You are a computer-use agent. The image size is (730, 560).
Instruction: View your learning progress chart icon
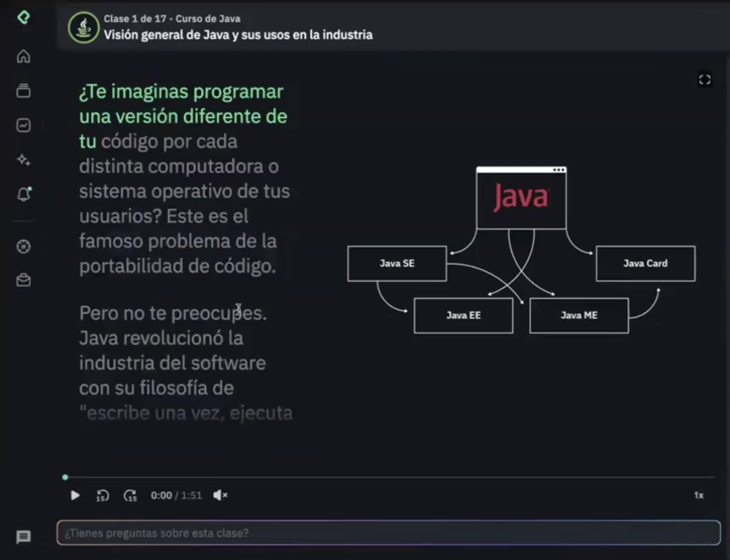click(x=24, y=126)
